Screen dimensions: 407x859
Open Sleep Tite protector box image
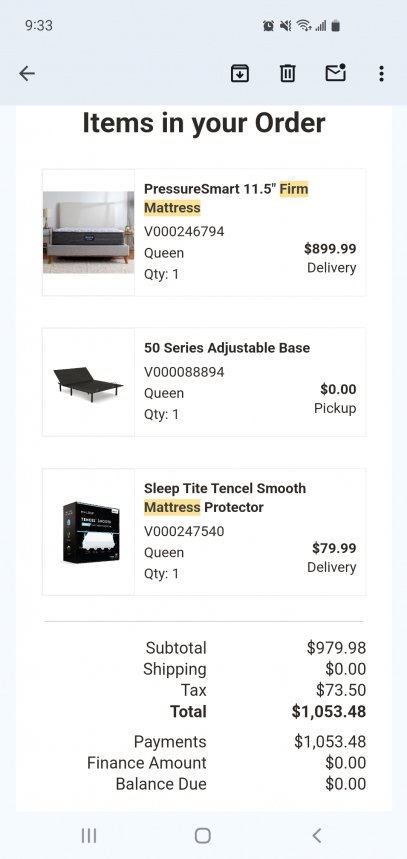click(x=91, y=532)
